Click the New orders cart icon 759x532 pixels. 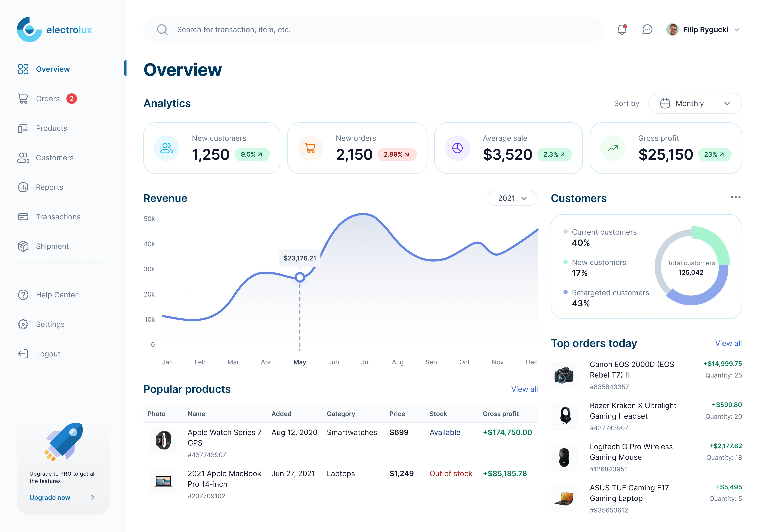click(310, 148)
